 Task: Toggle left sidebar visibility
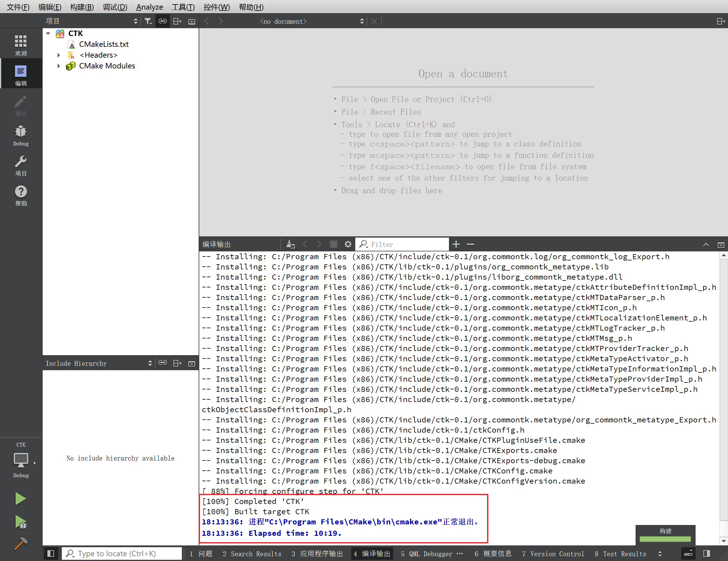(51, 554)
